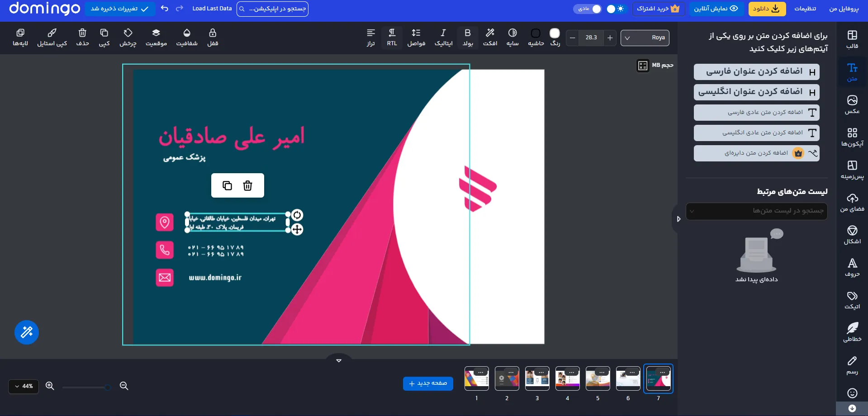The image size is (868, 416).
Task: Lock the selected element (قفل)
Action: point(213,38)
